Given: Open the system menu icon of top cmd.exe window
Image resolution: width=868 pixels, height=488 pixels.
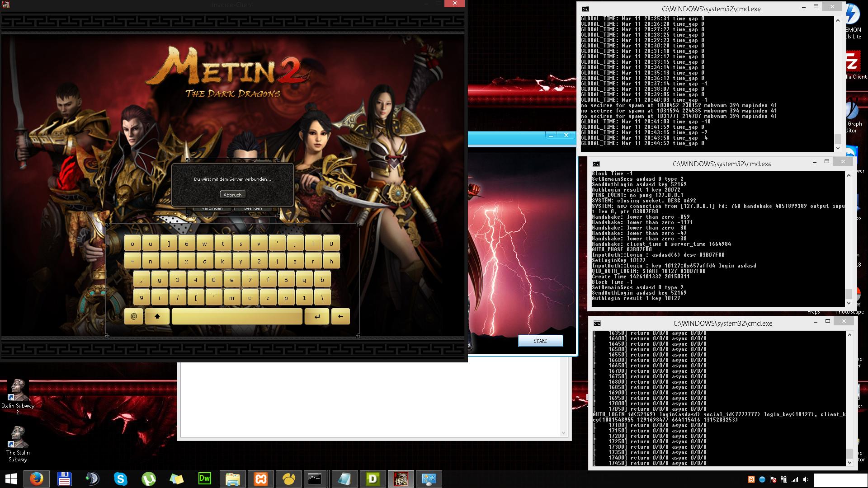Looking at the screenshot, I should tap(585, 9).
